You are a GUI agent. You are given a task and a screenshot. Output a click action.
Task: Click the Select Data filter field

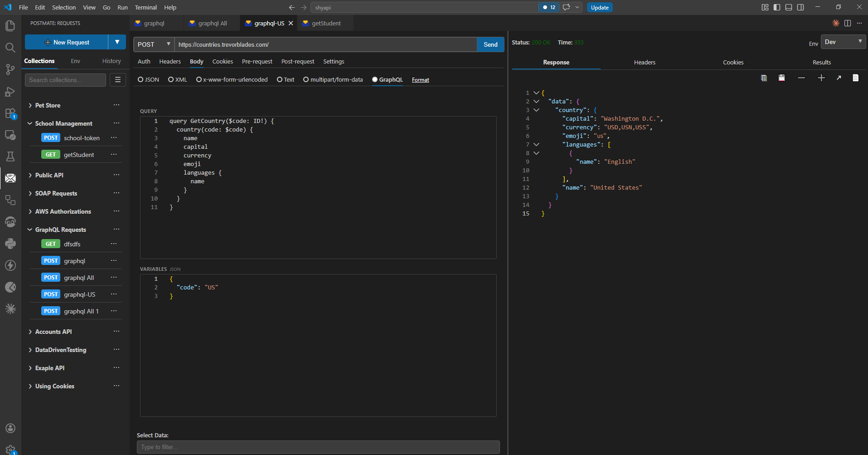[318, 447]
